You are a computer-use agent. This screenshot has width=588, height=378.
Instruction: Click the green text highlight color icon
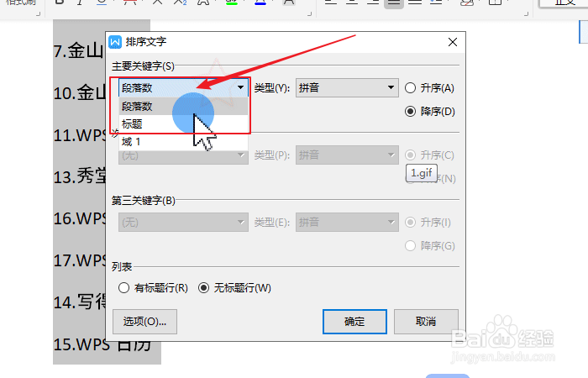tap(232, 3)
